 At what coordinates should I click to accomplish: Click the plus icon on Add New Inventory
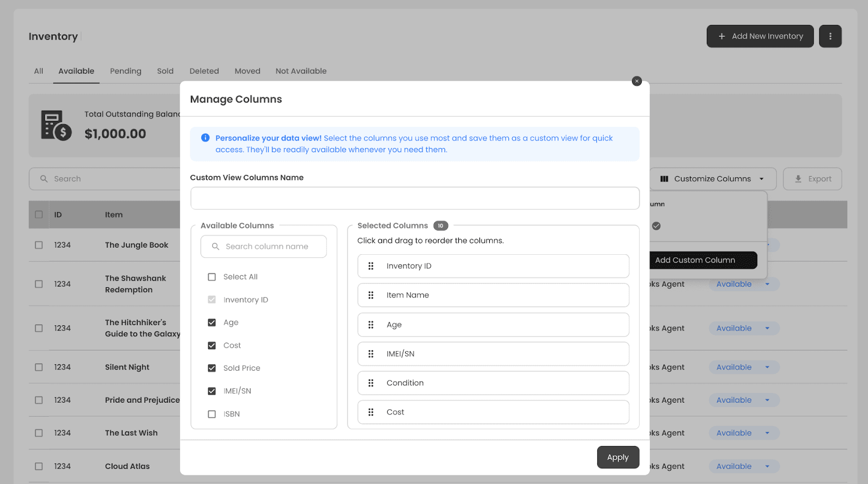click(x=722, y=36)
